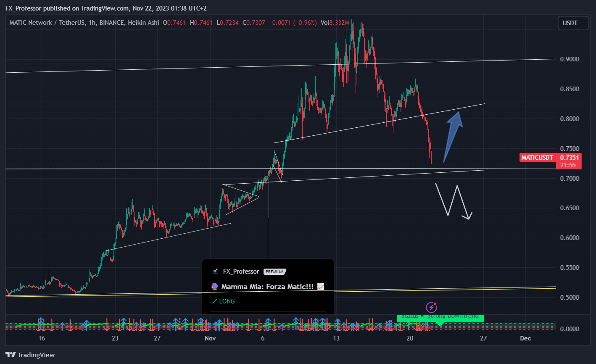
Task: Click the 0.7000 price axis label
Action: click(x=570, y=179)
